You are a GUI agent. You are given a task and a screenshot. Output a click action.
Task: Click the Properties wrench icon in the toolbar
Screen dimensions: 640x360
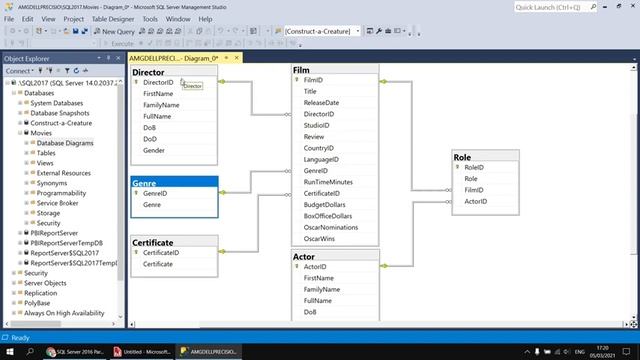click(379, 31)
